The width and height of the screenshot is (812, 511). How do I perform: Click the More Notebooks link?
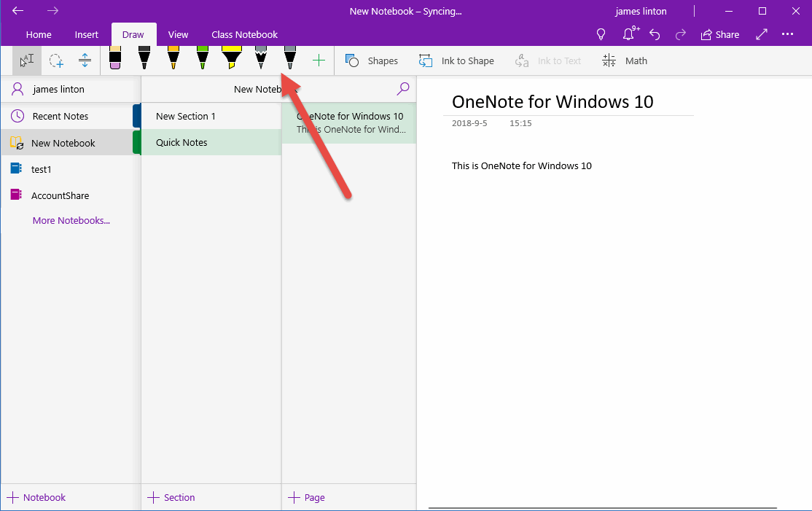click(71, 221)
